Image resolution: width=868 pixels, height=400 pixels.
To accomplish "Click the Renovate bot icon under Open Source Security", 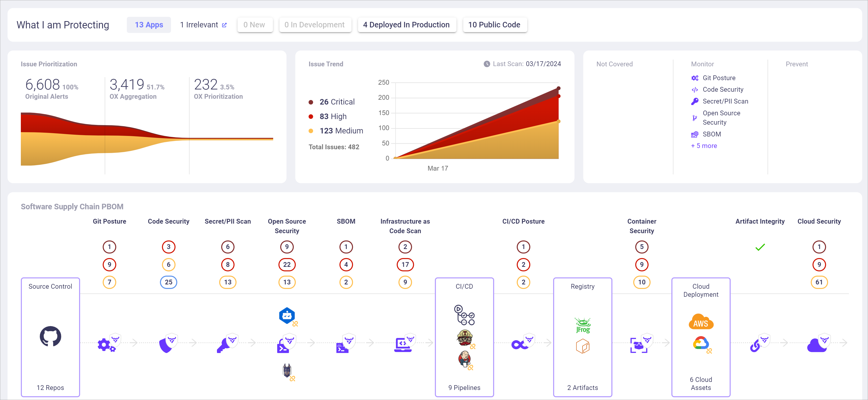I will 287,315.
